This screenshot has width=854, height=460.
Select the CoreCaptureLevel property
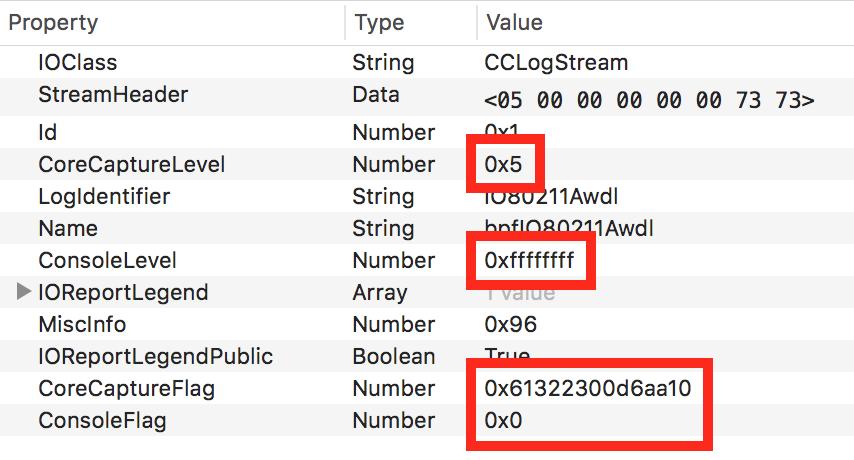(131, 164)
